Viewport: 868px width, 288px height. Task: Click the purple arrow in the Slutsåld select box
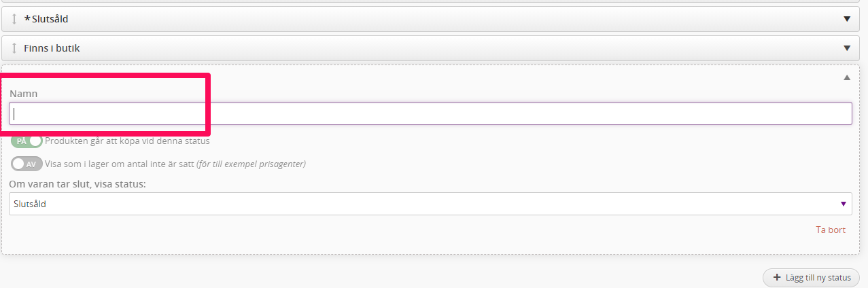(x=844, y=204)
